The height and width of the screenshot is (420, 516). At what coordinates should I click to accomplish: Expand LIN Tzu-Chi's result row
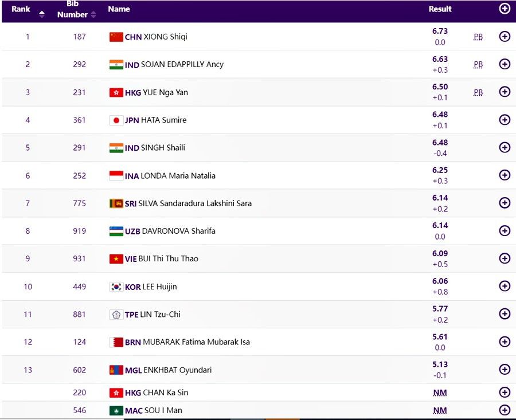pos(505,314)
